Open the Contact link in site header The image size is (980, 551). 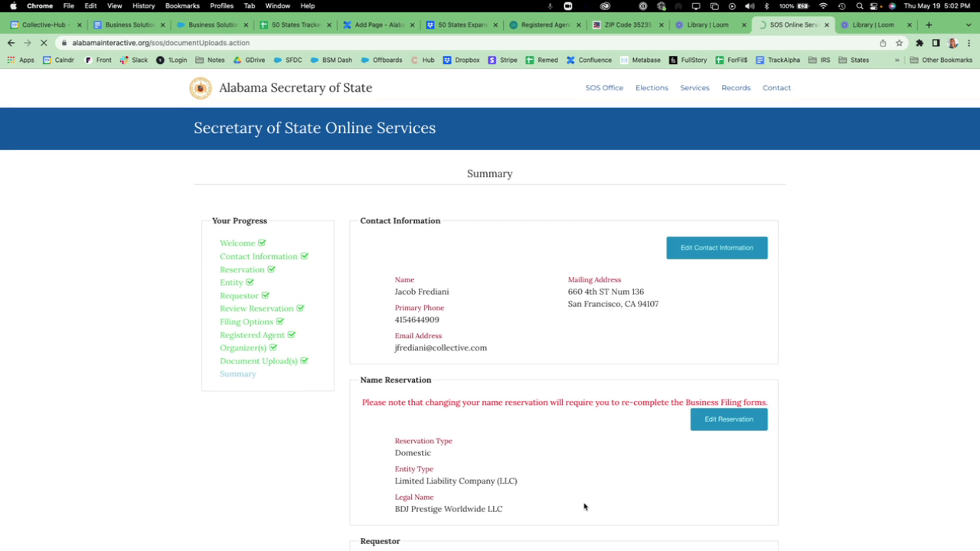point(776,88)
